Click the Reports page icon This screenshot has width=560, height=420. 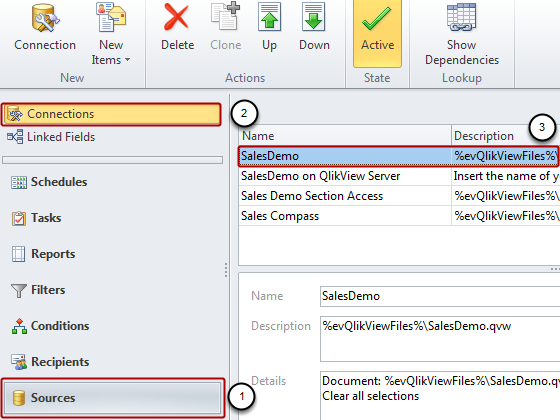tap(19, 254)
